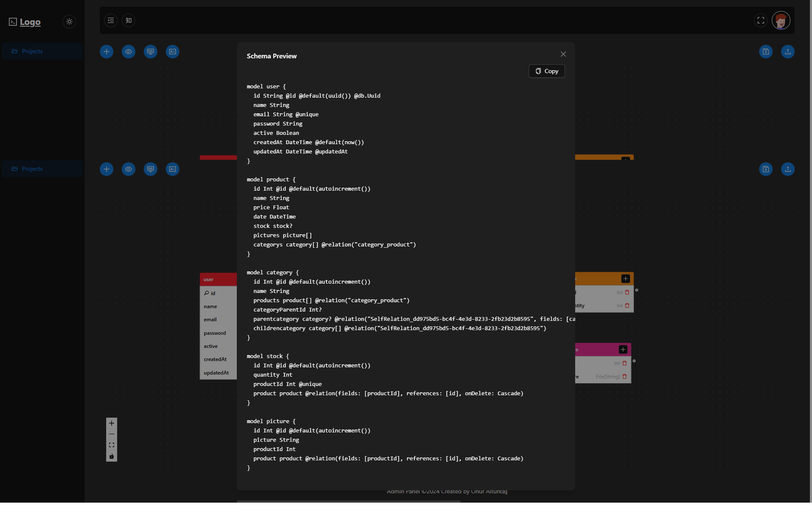Click second row grid/layout view icon
The width and height of the screenshot is (812, 506).
173,169
